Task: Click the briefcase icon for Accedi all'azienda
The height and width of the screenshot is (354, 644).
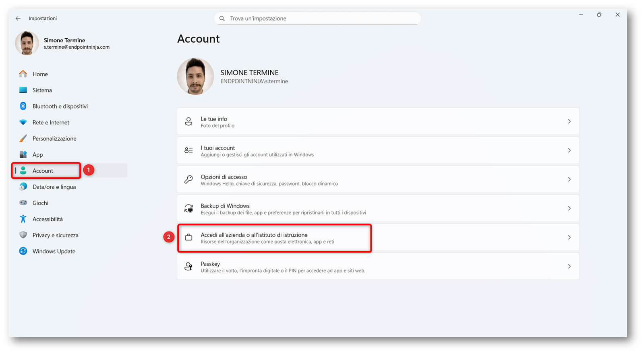Action: coord(188,237)
